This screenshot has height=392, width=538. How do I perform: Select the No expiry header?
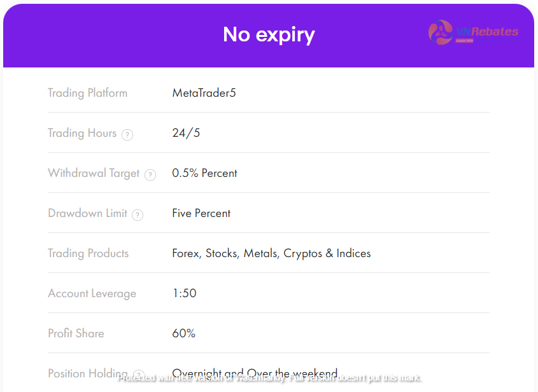click(x=269, y=34)
